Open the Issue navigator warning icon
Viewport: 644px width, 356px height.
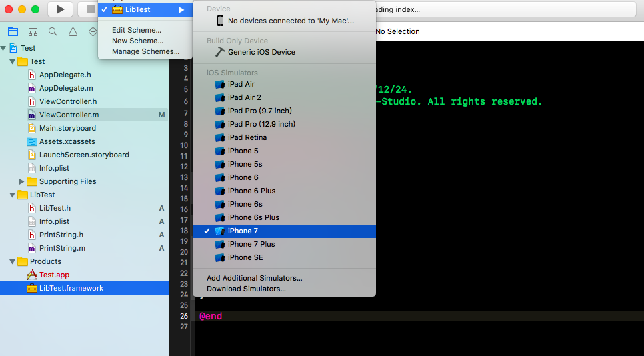73,31
